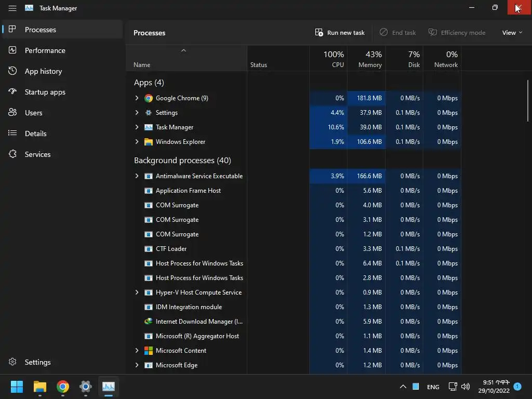
Task: Switch to the App history page
Action: [62, 71]
